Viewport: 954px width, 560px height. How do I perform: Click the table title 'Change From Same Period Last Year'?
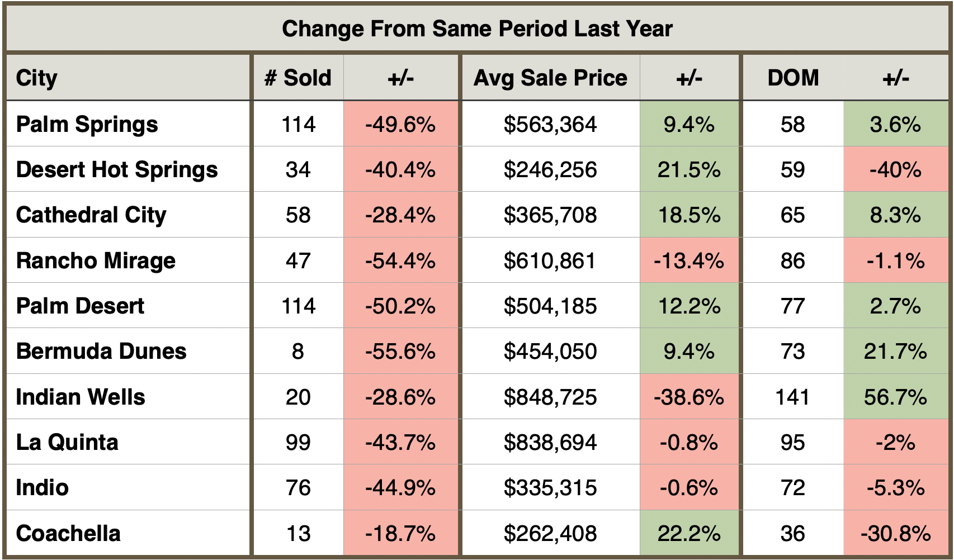[x=477, y=29]
